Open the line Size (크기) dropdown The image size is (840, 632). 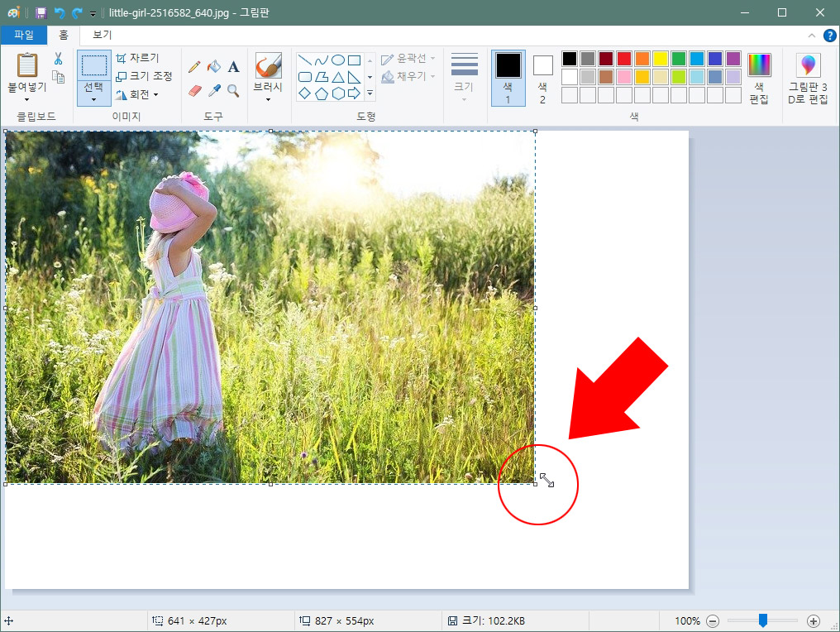[x=464, y=79]
